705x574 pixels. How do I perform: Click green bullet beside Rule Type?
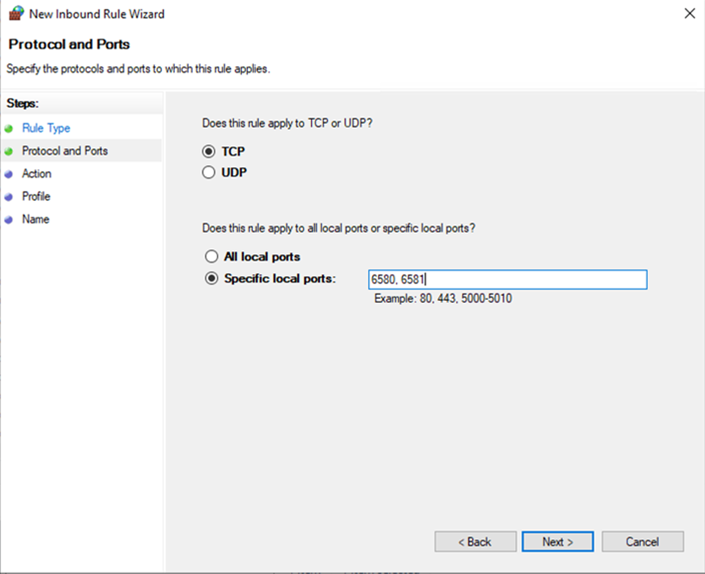[x=9, y=129]
